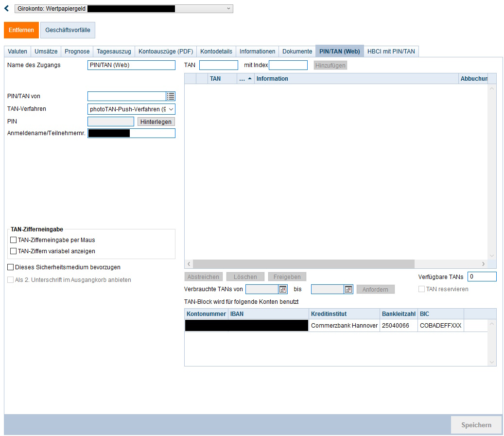Click the right arrow of the horizontal scrollbar

484,263
